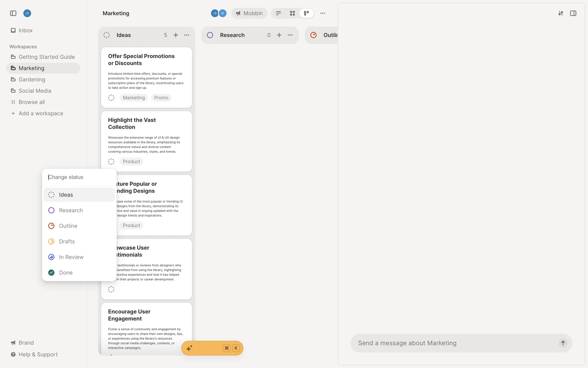Switch to list view layout
The width and height of the screenshot is (588, 368).
pos(278,13)
